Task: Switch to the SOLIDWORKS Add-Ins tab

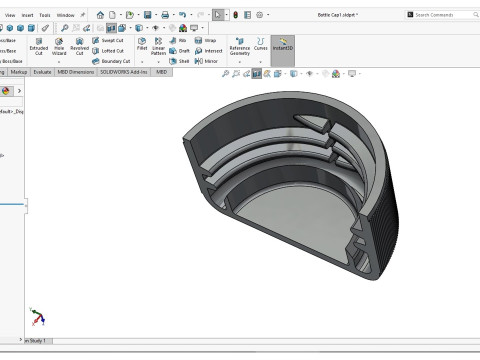Action: pyautogui.click(x=124, y=72)
